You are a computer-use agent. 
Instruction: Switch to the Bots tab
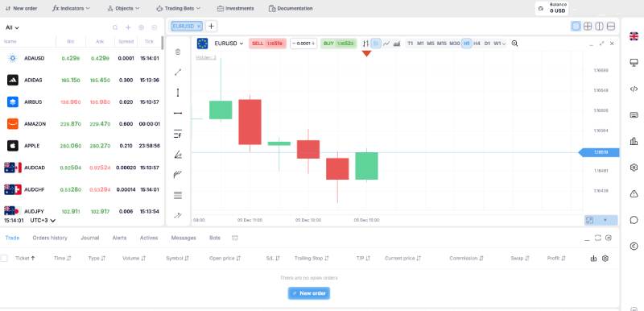coord(215,238)
